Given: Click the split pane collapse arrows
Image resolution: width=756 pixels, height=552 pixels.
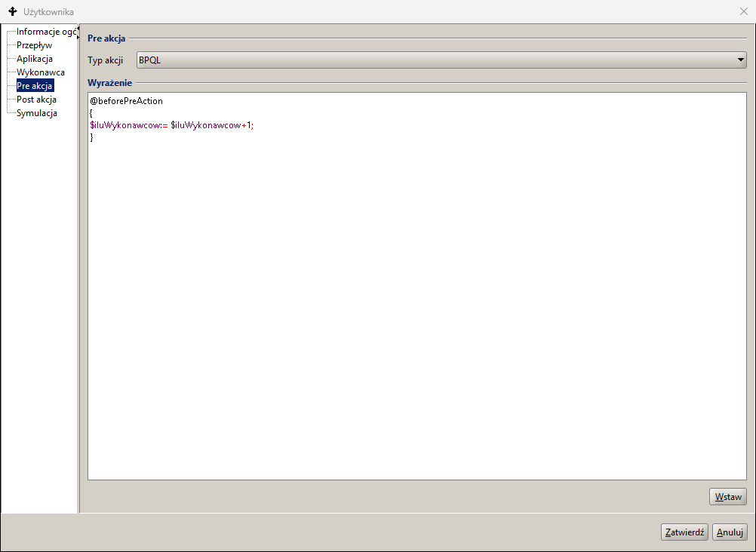Looking at the screenshot, I should click(x=78, y=32).
